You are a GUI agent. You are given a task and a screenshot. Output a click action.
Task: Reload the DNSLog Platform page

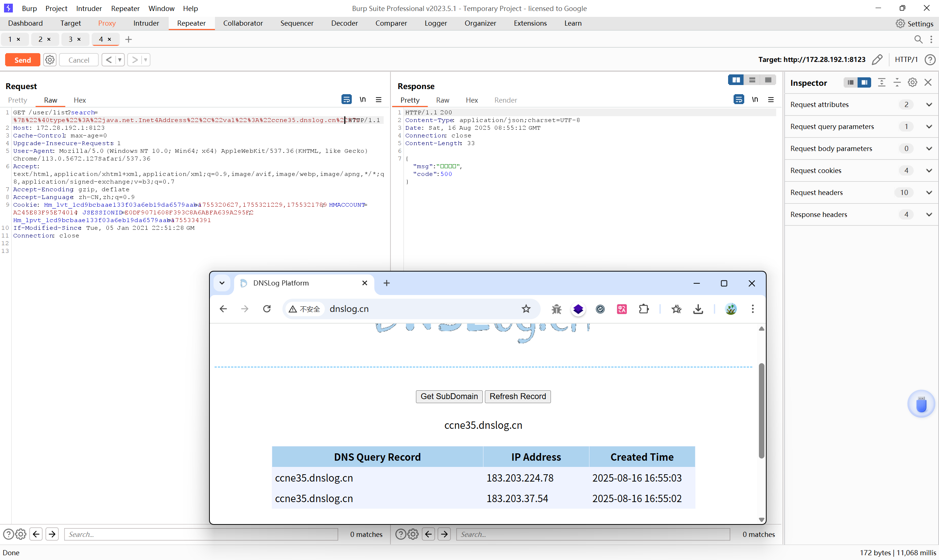[x=267, y=309]
